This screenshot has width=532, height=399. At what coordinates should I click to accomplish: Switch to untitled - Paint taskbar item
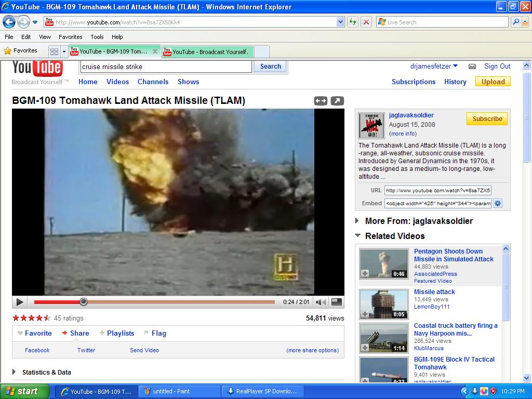click(x=179, y=391)
